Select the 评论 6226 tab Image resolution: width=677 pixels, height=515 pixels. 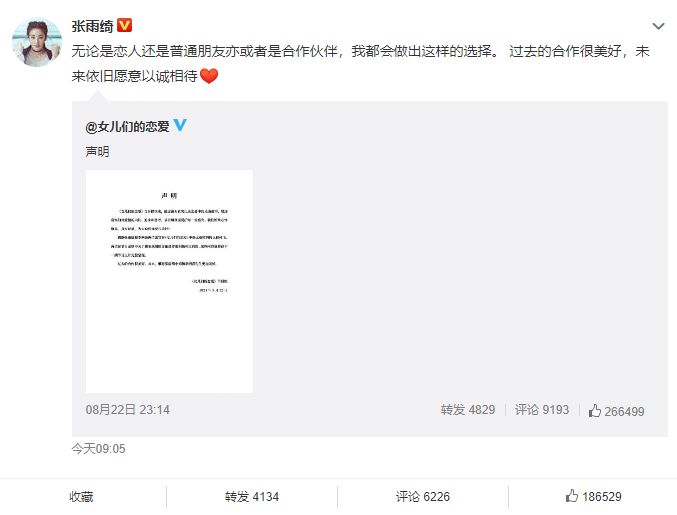tap(423, 497)
